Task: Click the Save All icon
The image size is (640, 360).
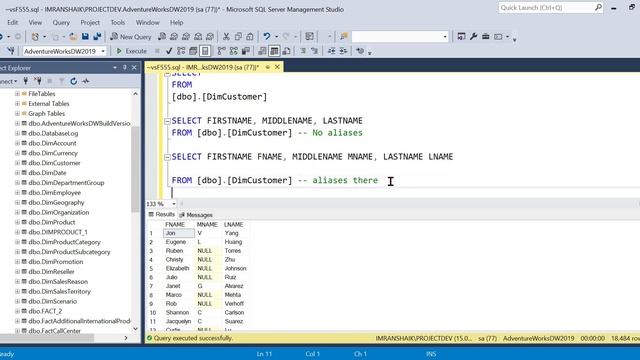Action: pos(97,37)
